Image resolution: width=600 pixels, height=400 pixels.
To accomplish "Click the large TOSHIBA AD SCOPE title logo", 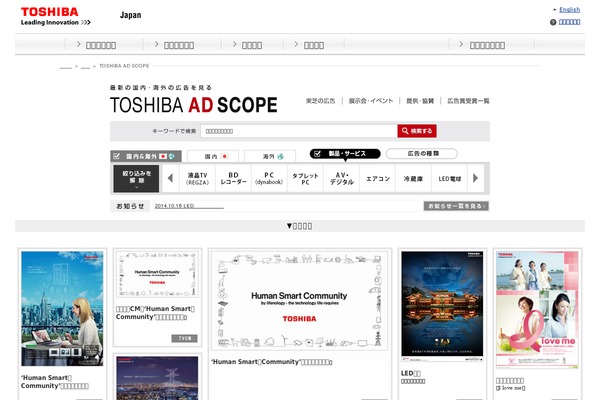I will [x=194, y=104].
